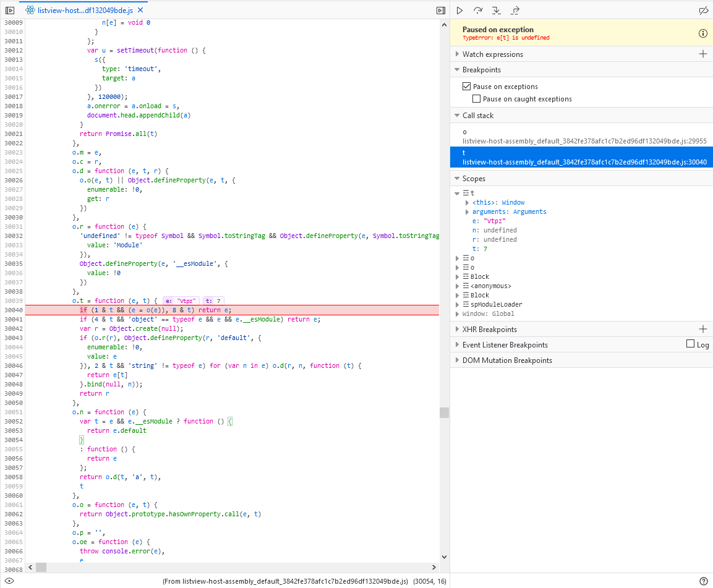The image size is (713, 588).
Task: Select call stack frame t at line 30040
Action: point(581,157)
